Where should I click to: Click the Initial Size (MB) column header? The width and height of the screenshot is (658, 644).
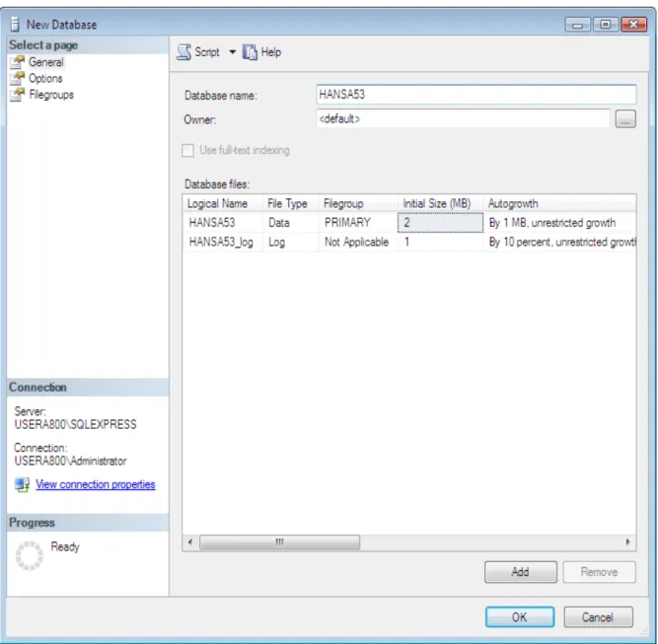(440, 203)
